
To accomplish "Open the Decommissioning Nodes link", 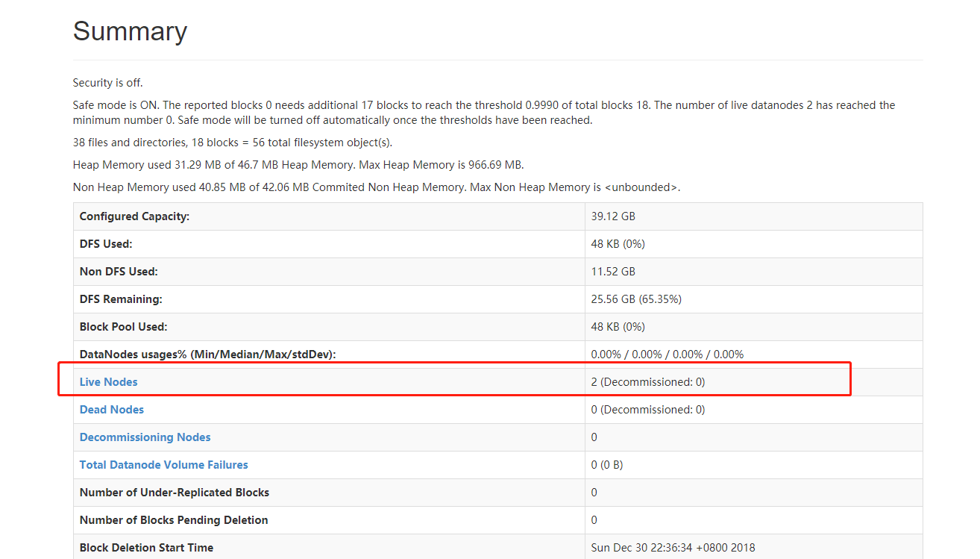I will click(145, 437).
